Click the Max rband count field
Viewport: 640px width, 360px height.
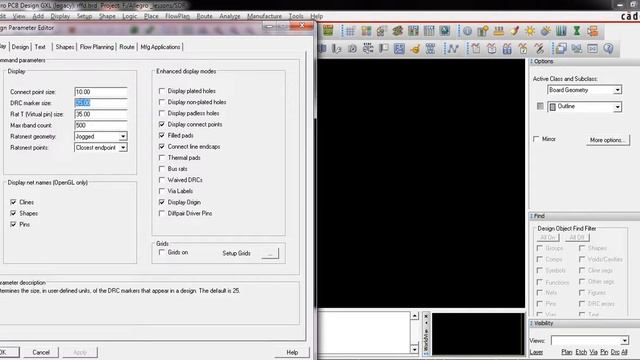pyautogui.click(x=101, y=125)
